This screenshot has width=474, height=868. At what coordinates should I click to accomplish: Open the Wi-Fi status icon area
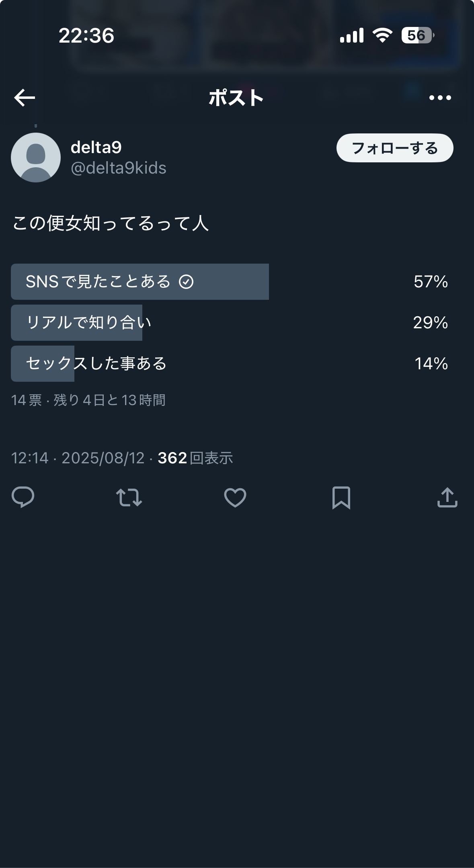(x=381, y=36)
